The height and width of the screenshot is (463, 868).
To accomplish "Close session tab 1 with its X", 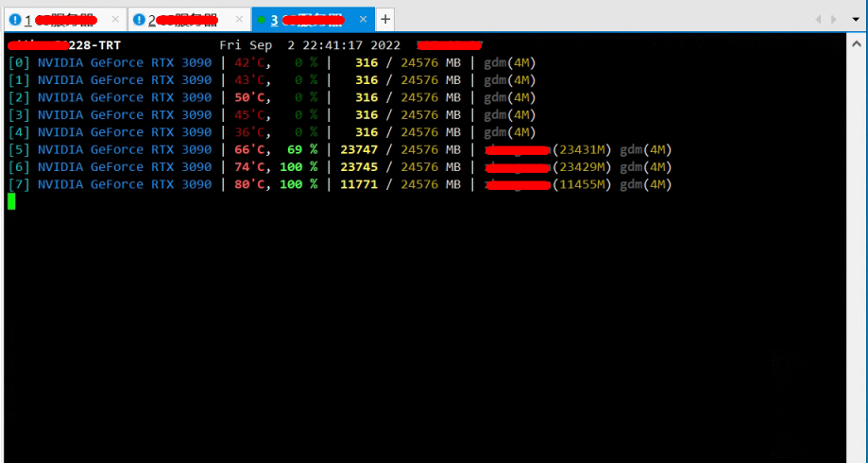I will coord(115,20).
